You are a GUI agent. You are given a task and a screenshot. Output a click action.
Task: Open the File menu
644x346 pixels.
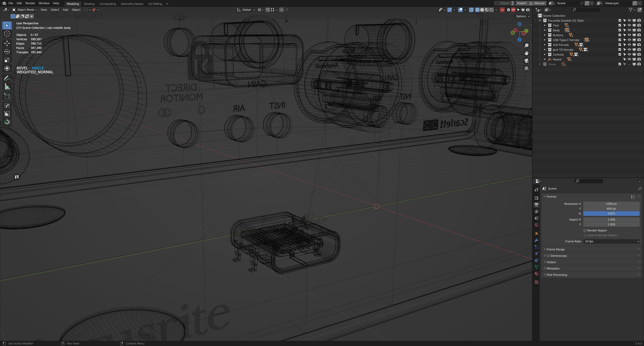(x=11, y=3)
